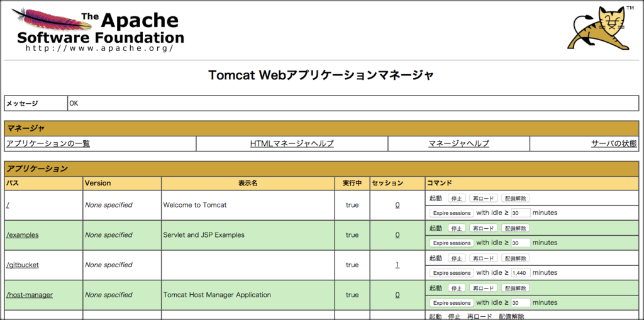644x320 pixels.
Task: Reload the /examples application
Action: click(484, 228)
